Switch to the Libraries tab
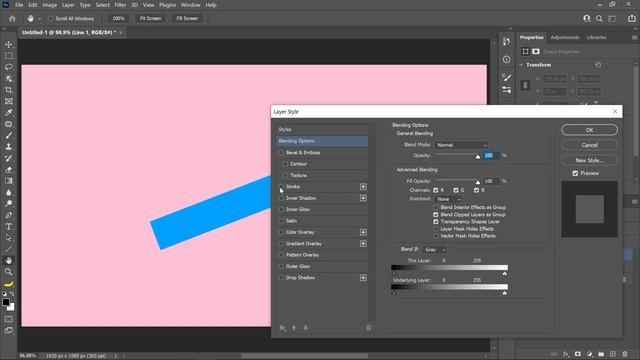This screenshot has height=360, width=640. (596, 38)
